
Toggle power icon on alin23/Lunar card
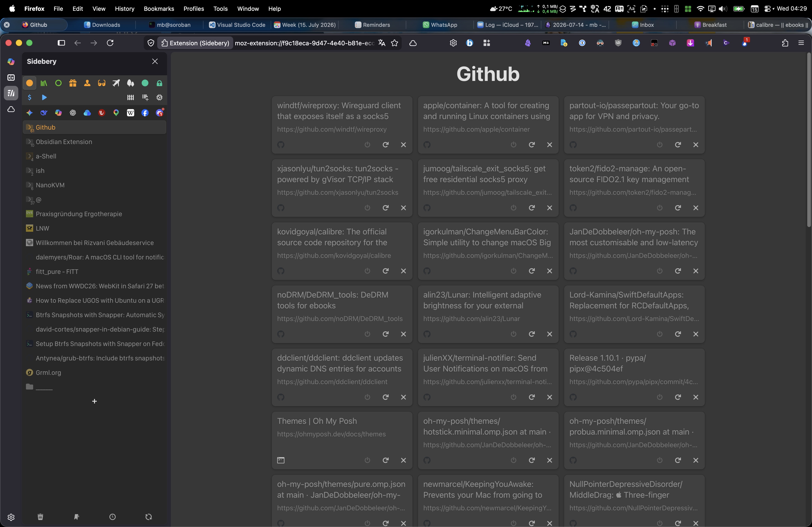point(513,334)
